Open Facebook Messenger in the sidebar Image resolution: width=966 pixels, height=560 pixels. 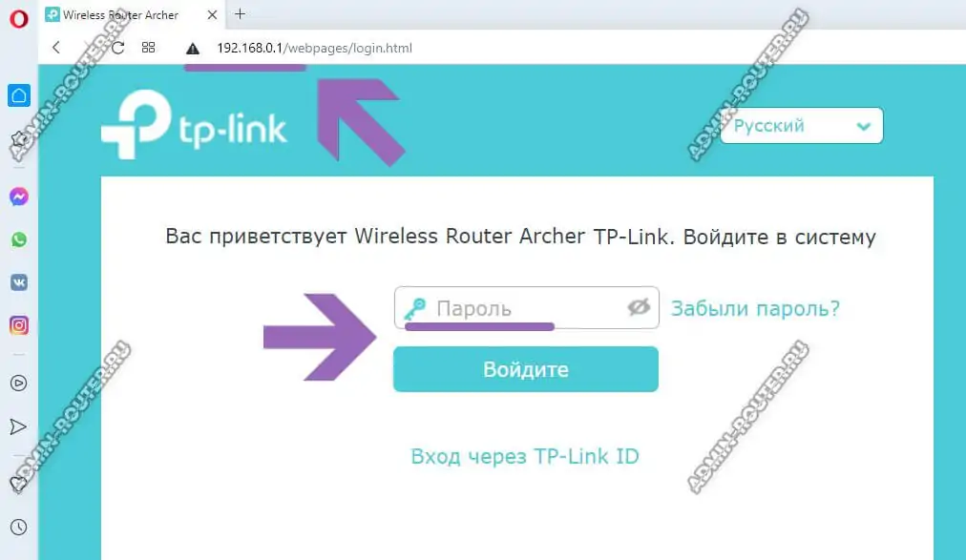tap(19, 197)
